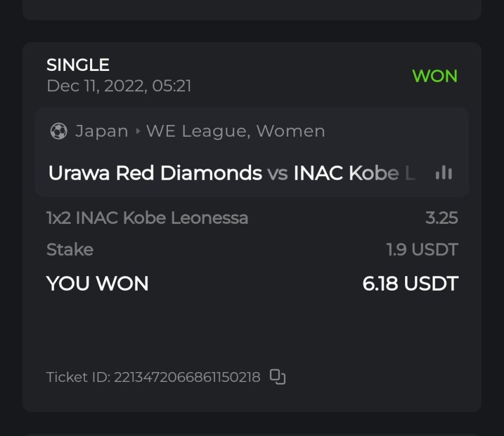Click the "vs" text in match title
Image resolution: width=504 pixels, height=436 pixels.
coord(278,173)
